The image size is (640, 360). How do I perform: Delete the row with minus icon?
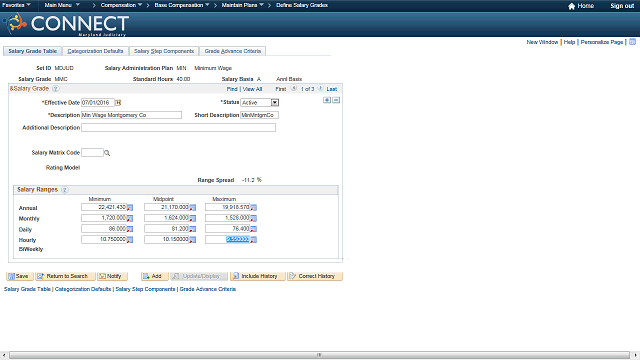pyautogui.click(x=336, y=100)
